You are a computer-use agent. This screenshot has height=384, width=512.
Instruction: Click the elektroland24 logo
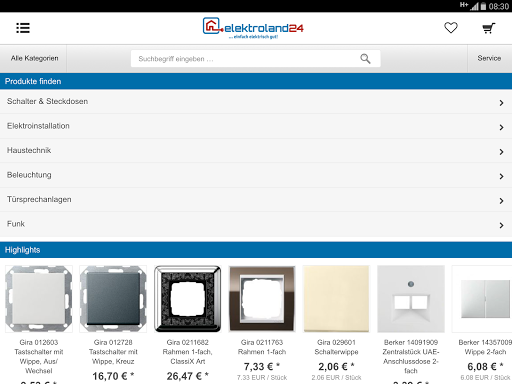click(x=253, y=28)
